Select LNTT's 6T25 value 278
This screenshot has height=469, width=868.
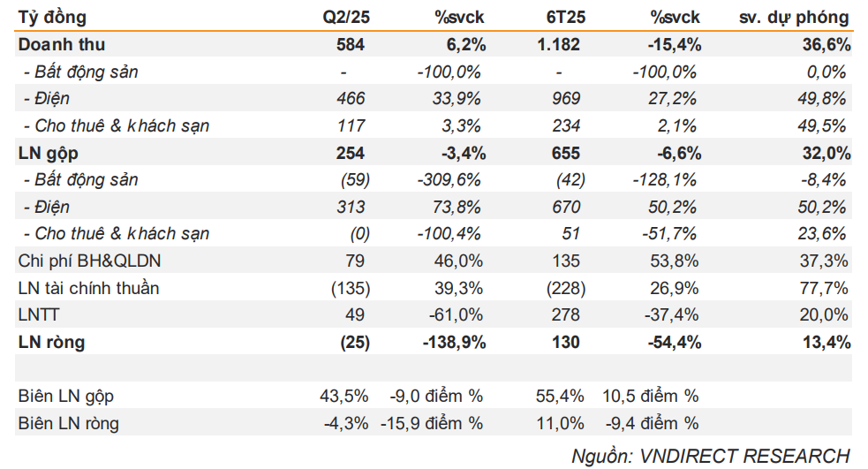tap(566, 315)
